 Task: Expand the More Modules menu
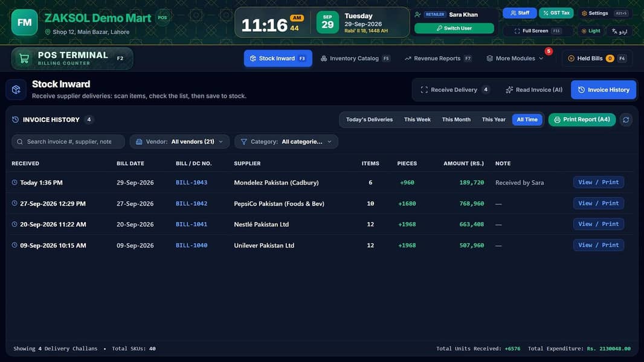point(515,59)
